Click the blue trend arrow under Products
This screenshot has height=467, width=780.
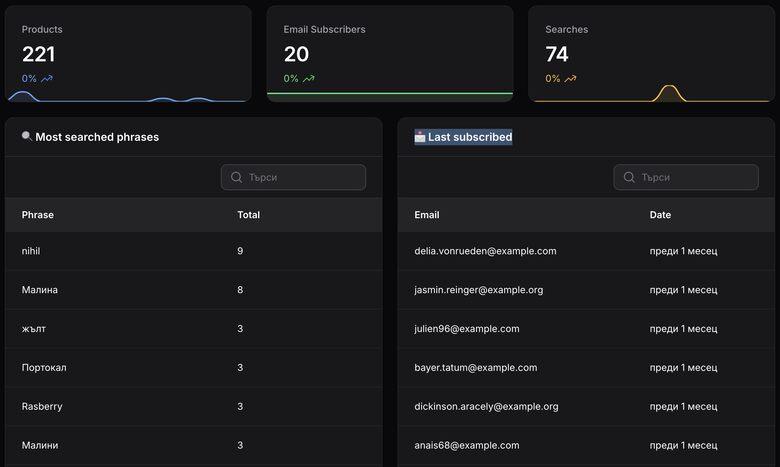coord(47,79)
